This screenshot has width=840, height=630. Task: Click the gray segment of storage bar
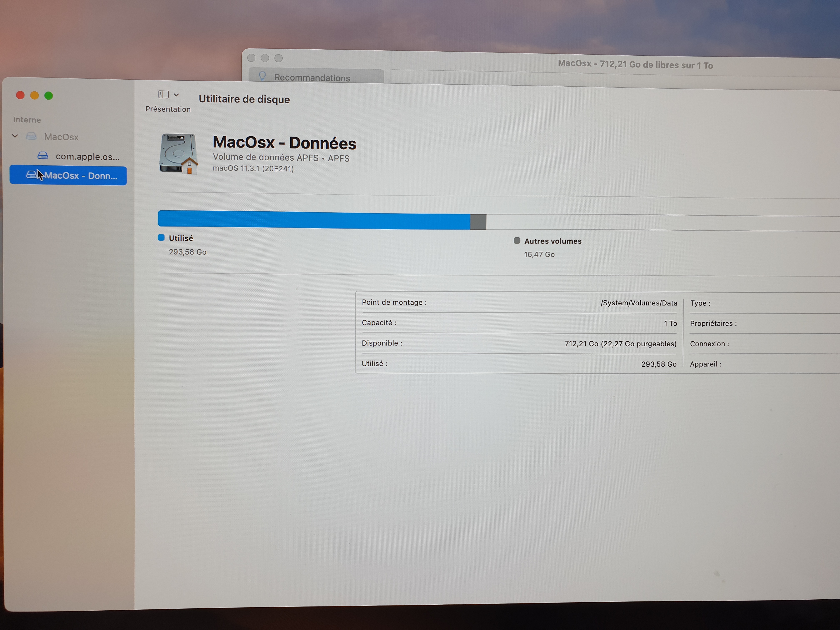click(478, 222)
